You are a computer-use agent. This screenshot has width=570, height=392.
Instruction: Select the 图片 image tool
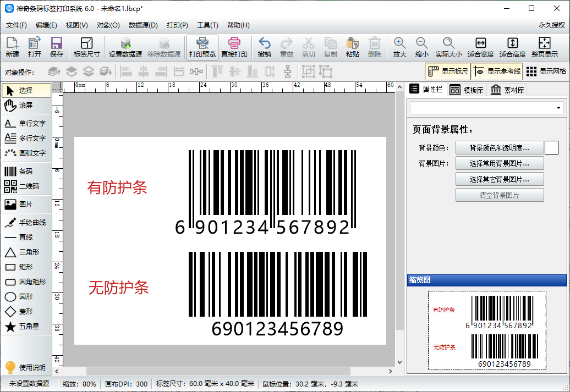point(26,205)
